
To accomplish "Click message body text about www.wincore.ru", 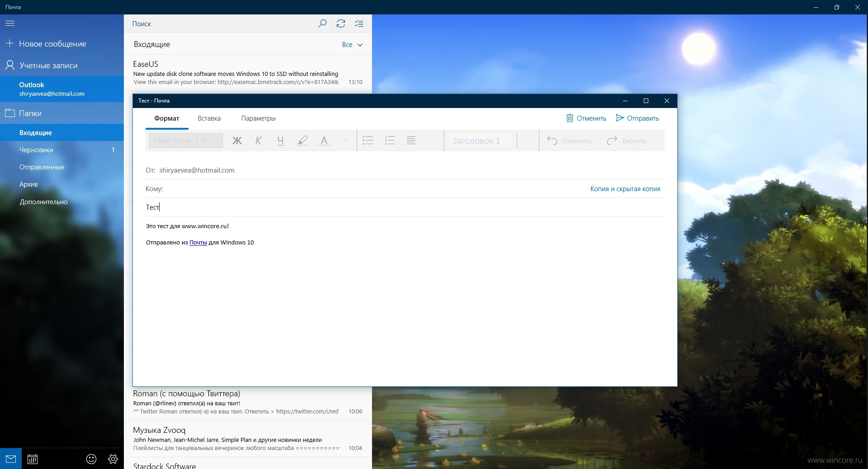I will tap(187, 226).
